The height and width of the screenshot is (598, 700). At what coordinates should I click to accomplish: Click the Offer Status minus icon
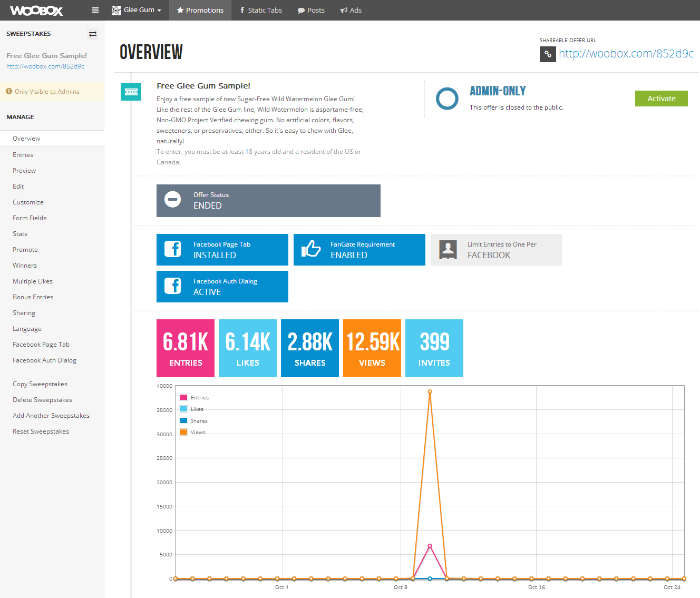(x=172, y=200)
